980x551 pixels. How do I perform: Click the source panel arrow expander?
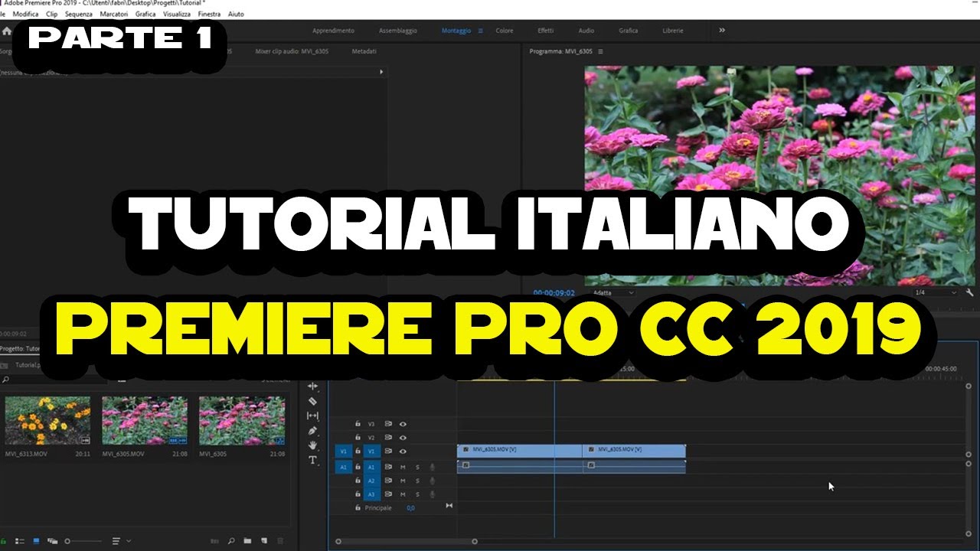click(381, 72)
